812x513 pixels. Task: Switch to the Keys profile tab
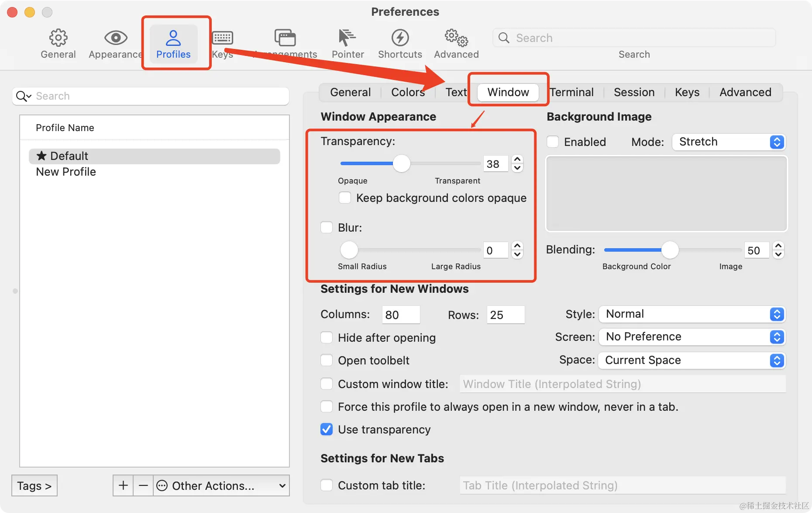pyautogui.click(x=687, y=92)
